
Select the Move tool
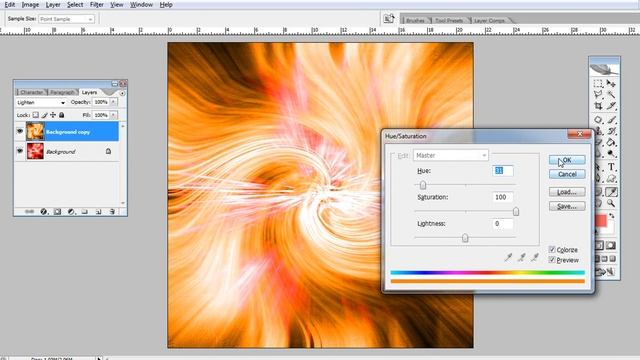(611, 84)
